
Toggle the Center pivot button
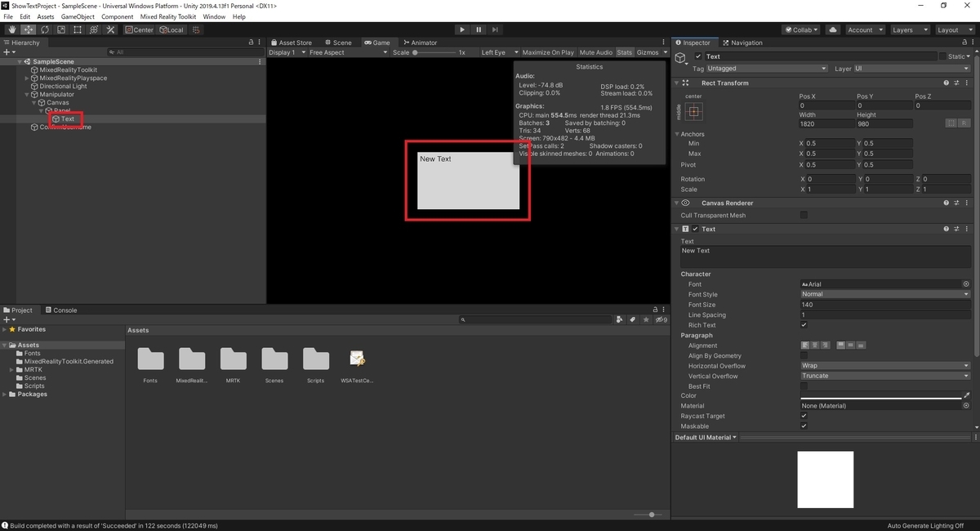[140, 29]
